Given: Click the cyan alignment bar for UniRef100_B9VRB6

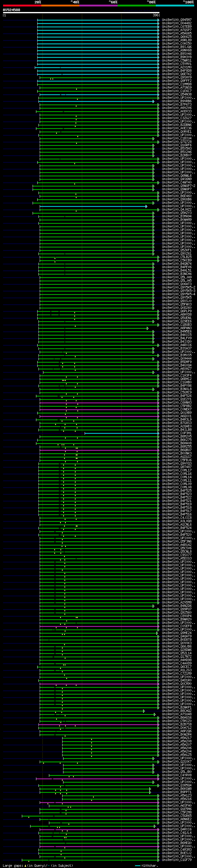Looking at the screenshot, I should pyautogui.click(x=96, y=101).
